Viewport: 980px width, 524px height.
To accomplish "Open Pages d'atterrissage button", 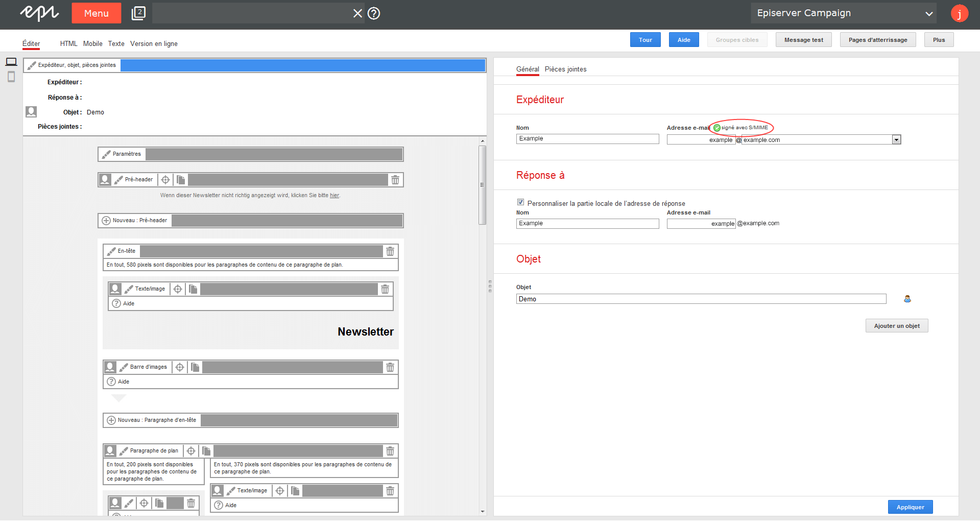I will coord(878,40).
